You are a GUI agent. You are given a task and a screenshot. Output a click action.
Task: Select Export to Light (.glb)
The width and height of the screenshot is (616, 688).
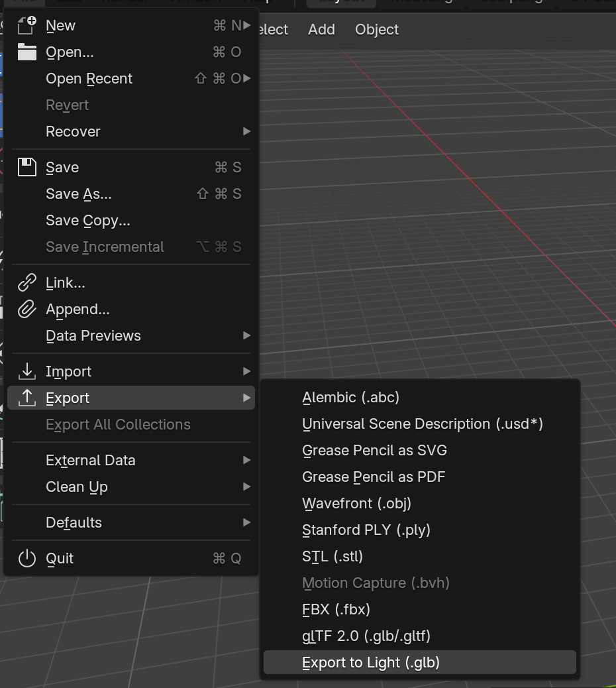[419, 662]
